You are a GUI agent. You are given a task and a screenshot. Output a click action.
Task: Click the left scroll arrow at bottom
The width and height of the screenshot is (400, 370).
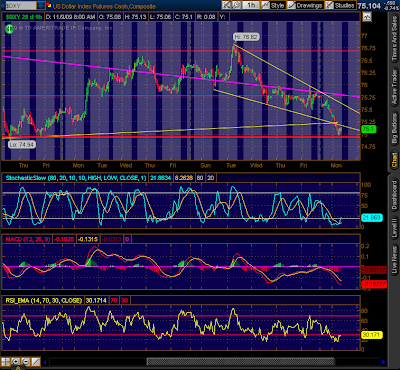tap(45, 362)
